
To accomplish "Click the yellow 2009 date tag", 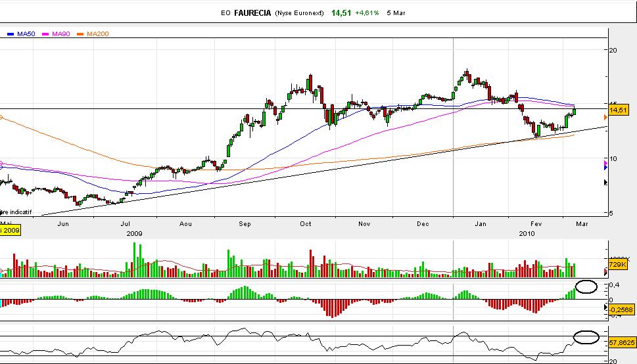I will (9, 231).
